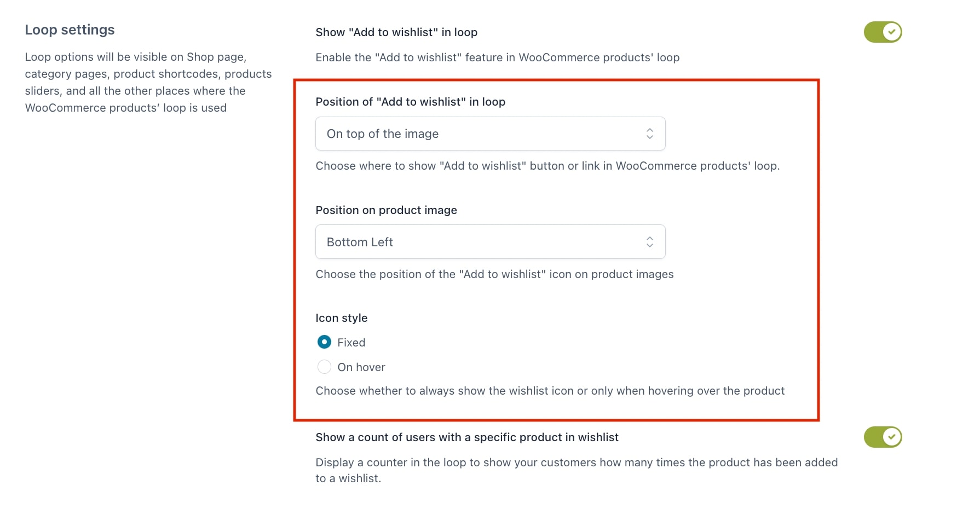Open the "On top of the image" dropdown
The width and height of the screenshot is (980, 509).
[491, 134]
